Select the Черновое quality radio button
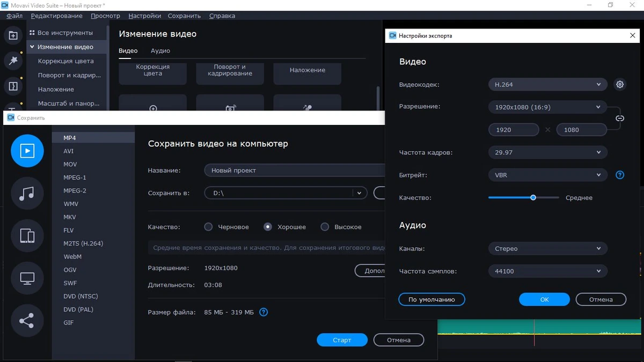Viewport: 644px width, 362px height. click(208, 227)
